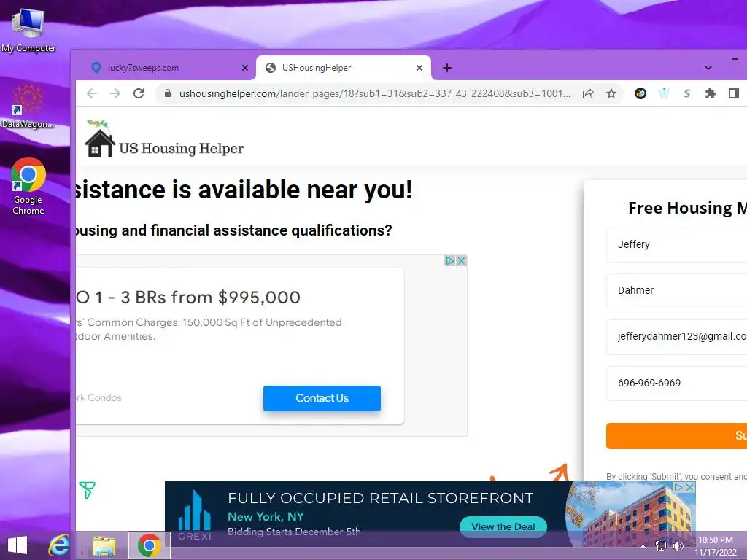The height and width of the screenshot is (560, 747).
Task: Click 1 - 3 BRs from $995,000 headline
Action: tap(189, 297)
